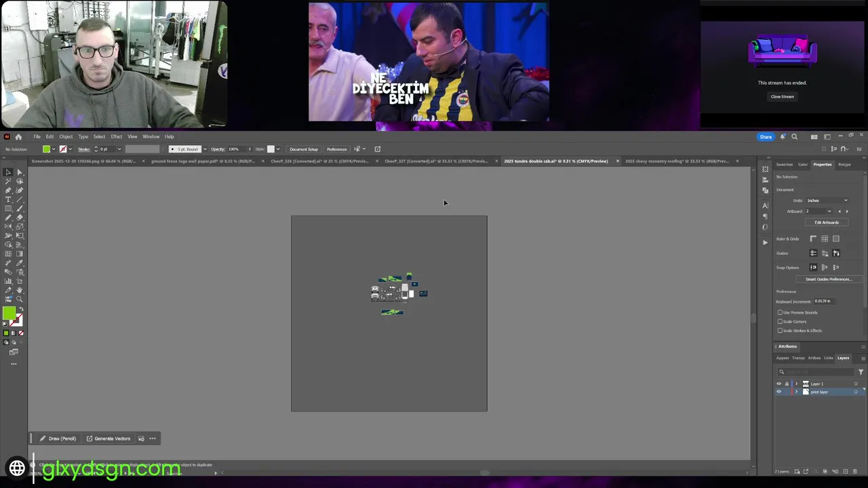Select the Selection tool arrow
The image size is (868, 488).
[8, 171]
